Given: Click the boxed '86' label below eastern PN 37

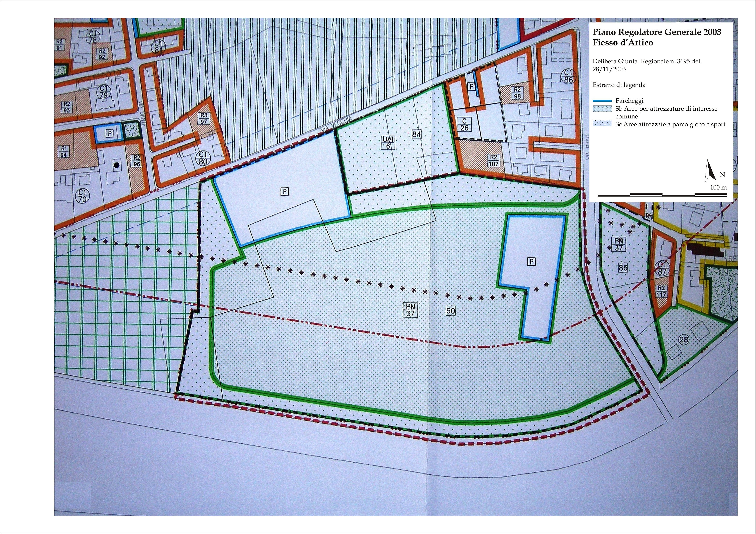Looking at the screenshot, I should [623, 268].
